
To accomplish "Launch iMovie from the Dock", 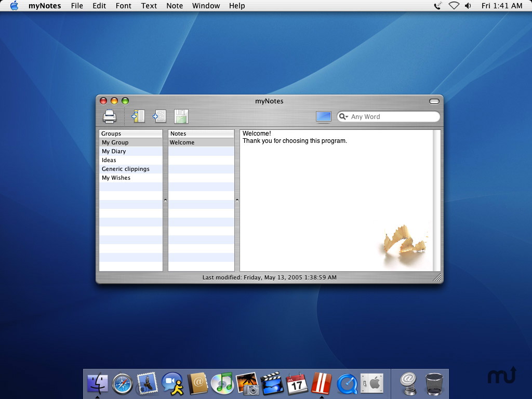I will (272, 384).
